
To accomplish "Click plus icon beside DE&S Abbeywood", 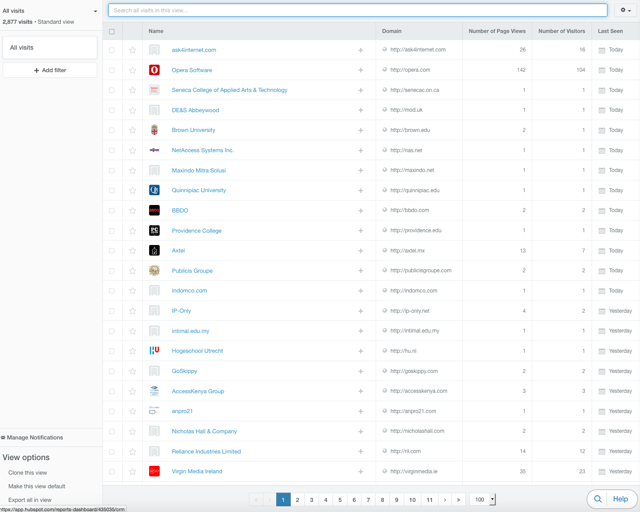I will [x=360, y=110].
